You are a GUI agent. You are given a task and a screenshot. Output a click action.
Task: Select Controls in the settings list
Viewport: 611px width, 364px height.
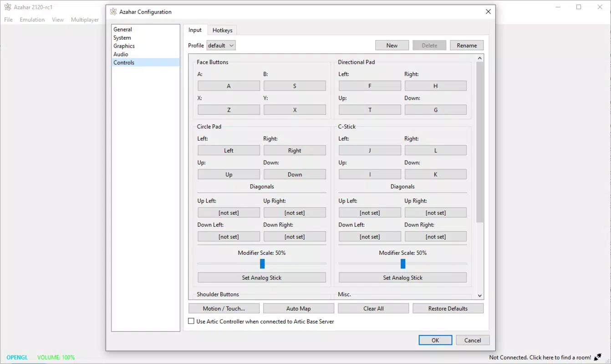click(x=146, y=62)
